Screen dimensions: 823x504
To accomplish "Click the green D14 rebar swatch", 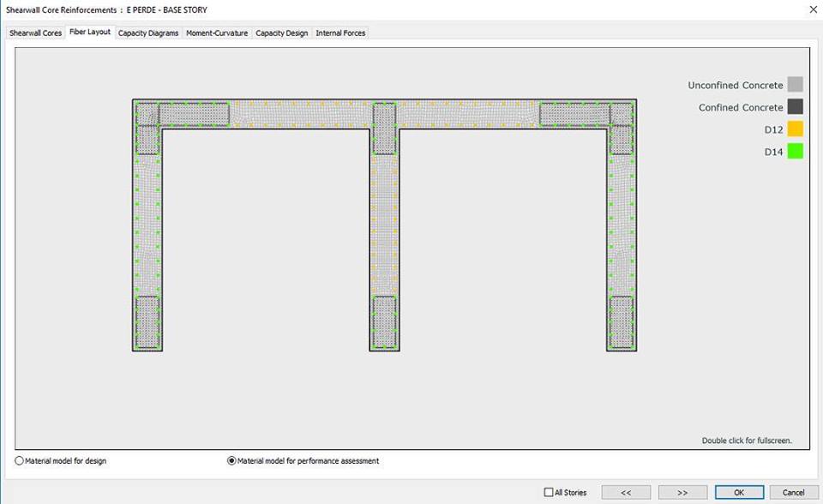I will [795, 152].
